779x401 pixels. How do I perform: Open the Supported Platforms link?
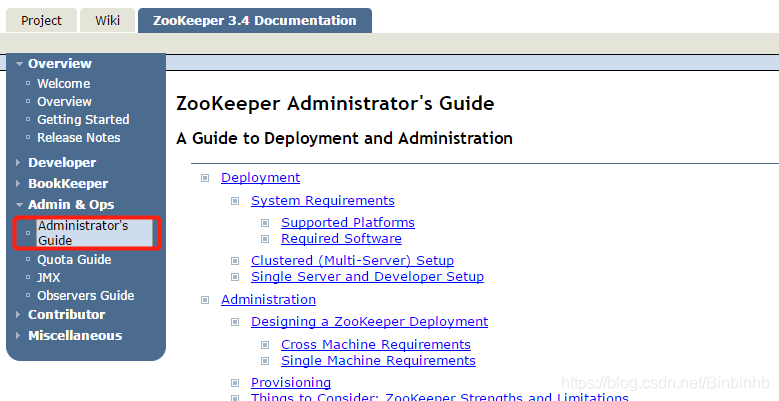348,222
